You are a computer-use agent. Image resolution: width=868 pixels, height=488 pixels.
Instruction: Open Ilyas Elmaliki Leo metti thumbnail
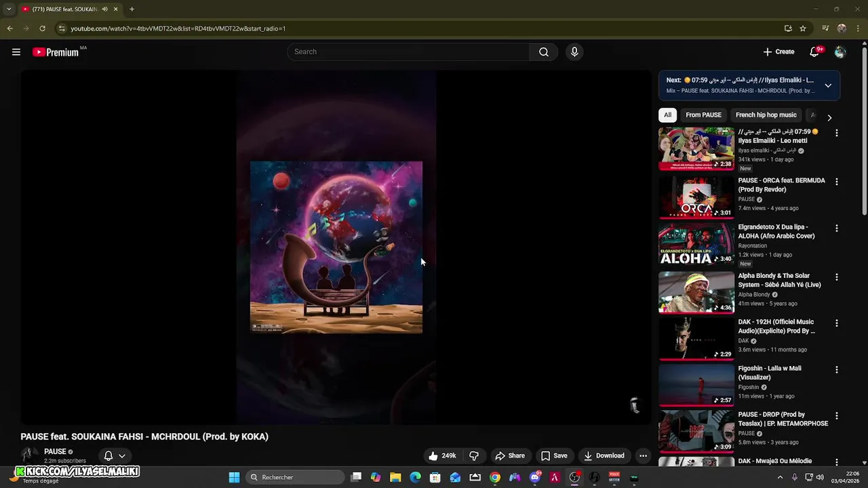click(x=696, y=149)
